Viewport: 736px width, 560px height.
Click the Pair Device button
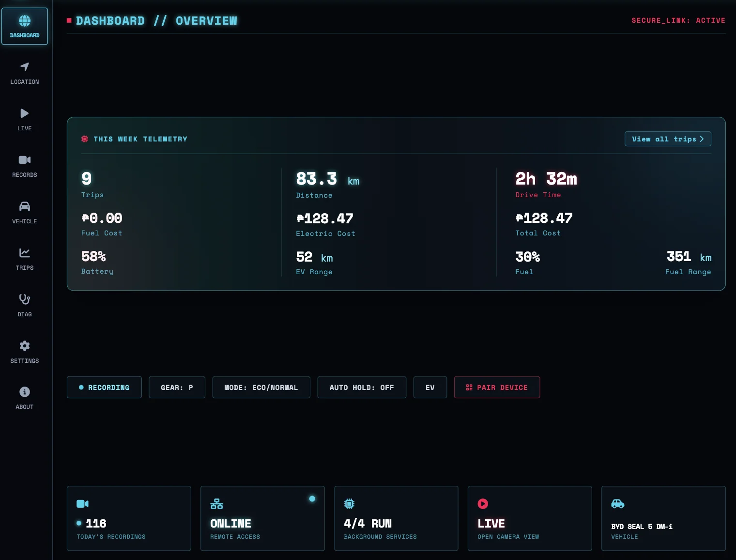[497, 388]
